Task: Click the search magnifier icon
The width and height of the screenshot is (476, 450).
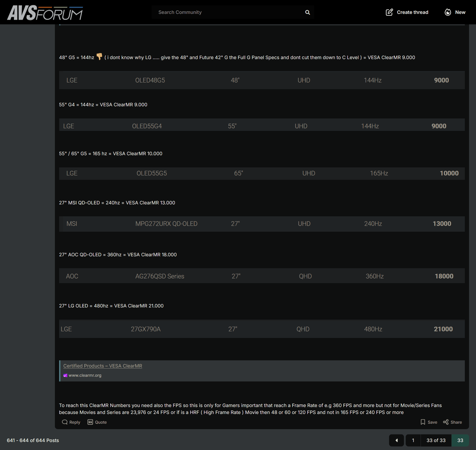Action: 308,12
